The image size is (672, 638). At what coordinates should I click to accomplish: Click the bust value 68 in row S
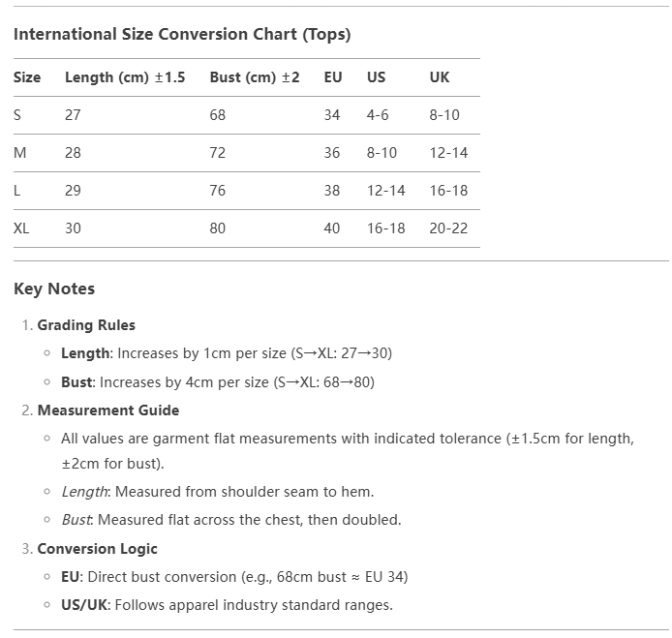point(218,115)
